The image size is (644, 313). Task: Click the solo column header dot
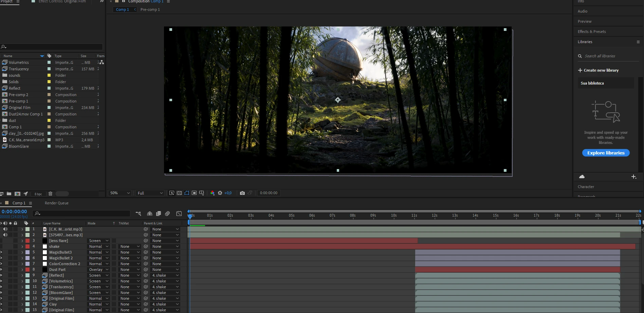point(11,223)
